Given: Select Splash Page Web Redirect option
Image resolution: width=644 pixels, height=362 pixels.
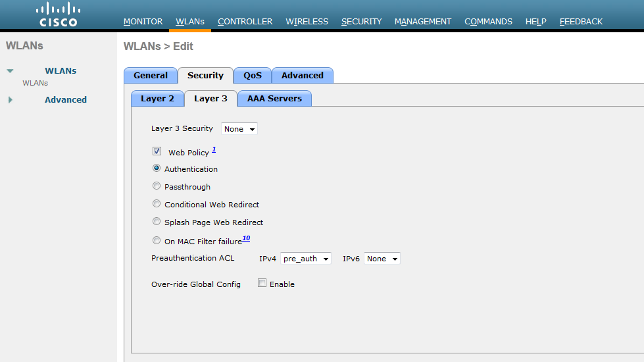Looking at the screenshot, I should [157, 221].
